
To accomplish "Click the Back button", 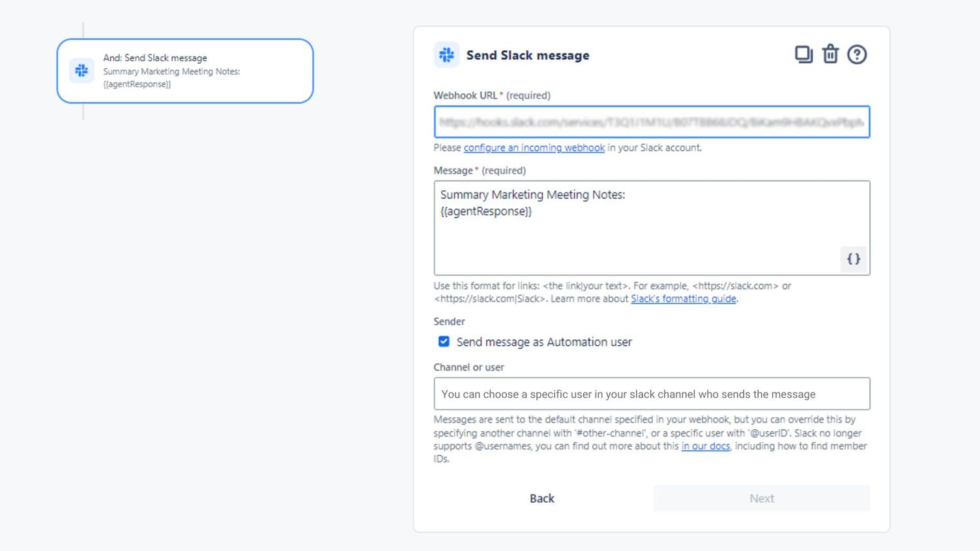I will tap(542, 498).
